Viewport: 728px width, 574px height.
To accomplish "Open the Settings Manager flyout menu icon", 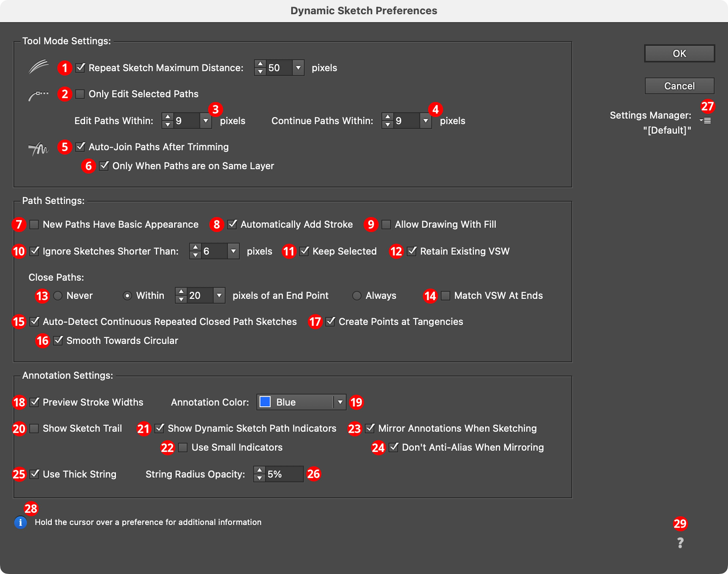I will click(706, 120).
